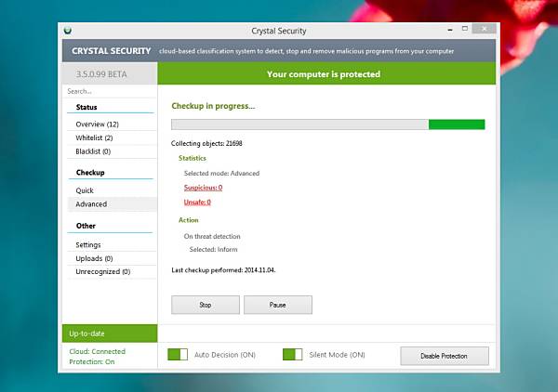Minimize the Crystal Security window
The width and height of the screenshot is (558, 392).
click(x=450, y=30)
